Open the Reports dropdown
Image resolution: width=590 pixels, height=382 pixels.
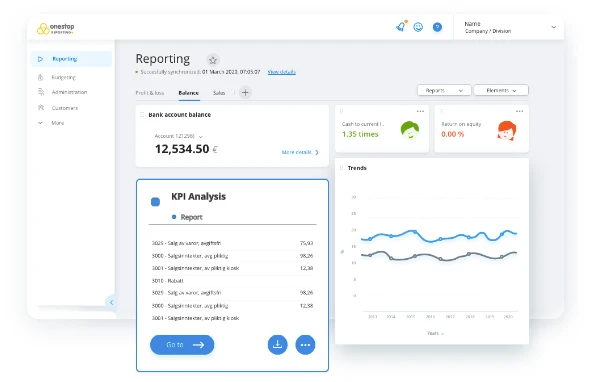pos(444,90)
